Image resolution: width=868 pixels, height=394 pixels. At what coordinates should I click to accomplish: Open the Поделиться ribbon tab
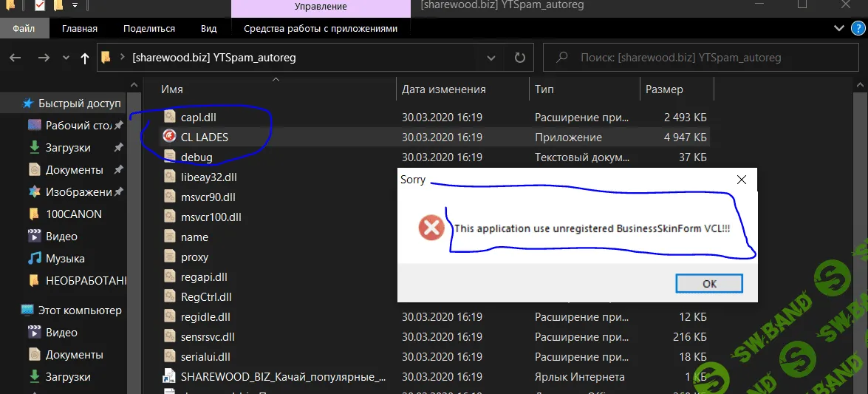pos(149,28)
